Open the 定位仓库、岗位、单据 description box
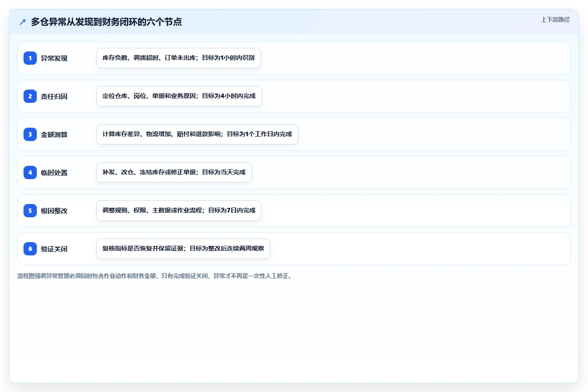Image resolution: width=588 pixels, height=392 pixels. pos(179,96)
